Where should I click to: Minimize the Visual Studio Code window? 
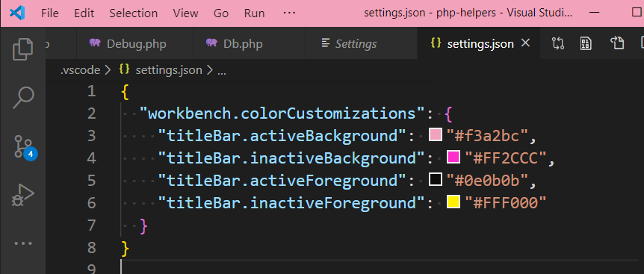click(x=594, y=13)
